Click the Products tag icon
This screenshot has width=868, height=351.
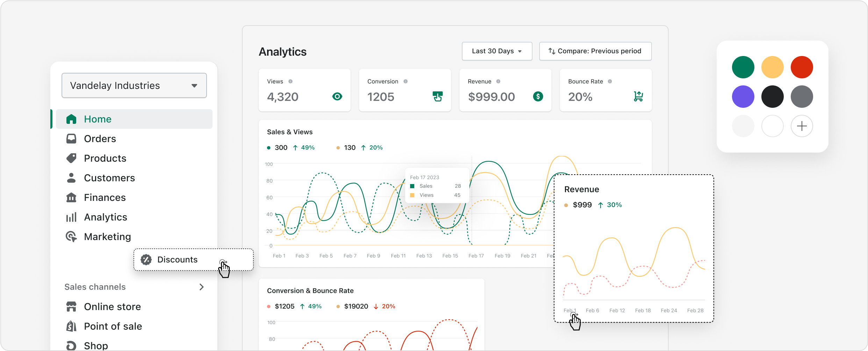tap(71, 158)
